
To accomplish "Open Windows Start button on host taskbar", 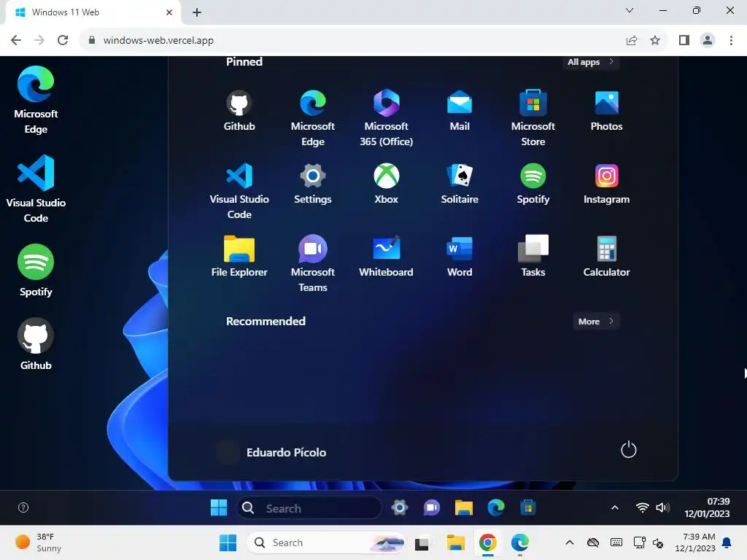I will pyautogui.click(x=228, y=542).
